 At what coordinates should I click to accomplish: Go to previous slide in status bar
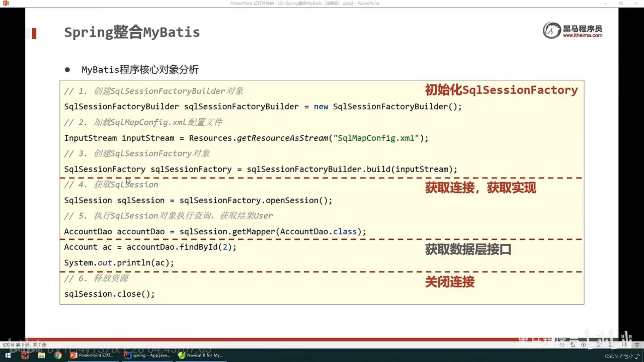tap(562, 345)
